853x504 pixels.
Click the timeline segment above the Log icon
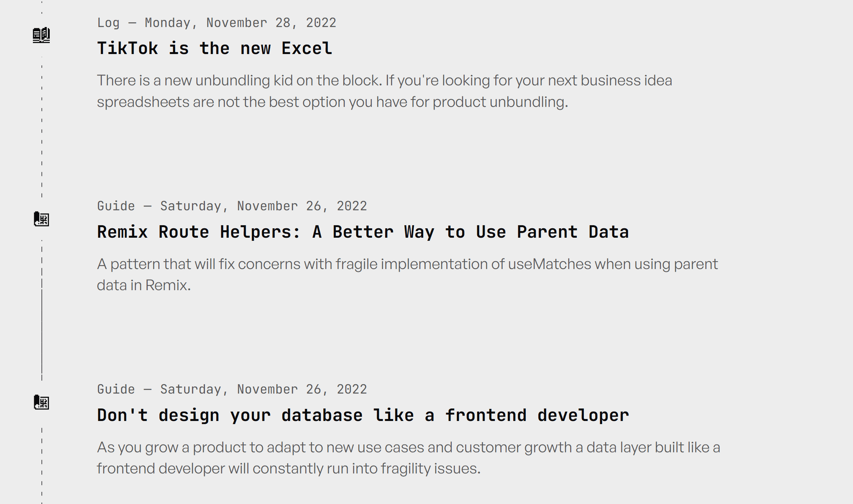click(42, 8)
